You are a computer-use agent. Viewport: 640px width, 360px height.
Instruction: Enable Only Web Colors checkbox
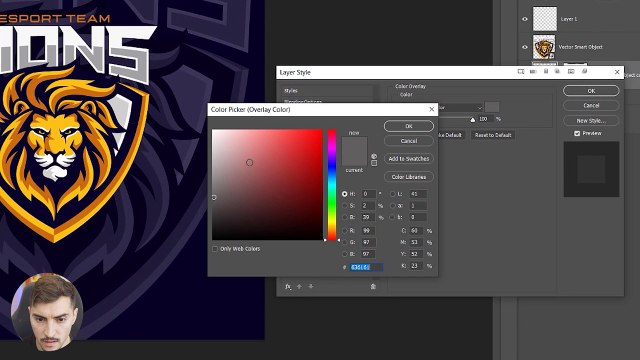(x=215, y=249)
